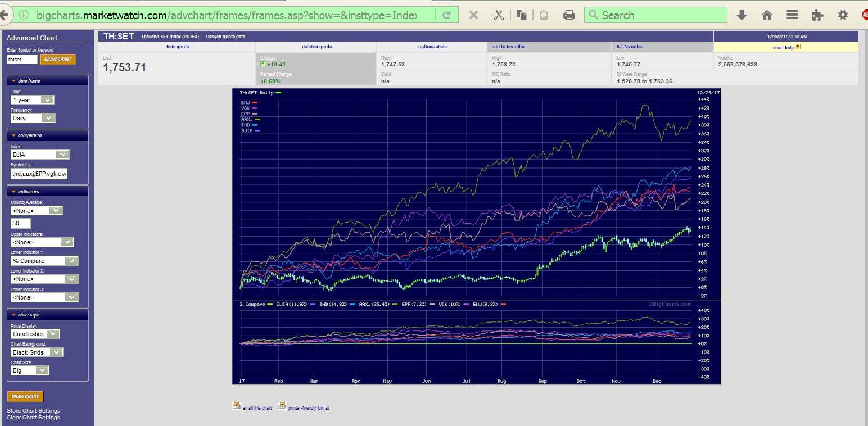868x426 pixels.
Task: Open the Lower Indicator 2 dropdown
Action: click(x=44, y=279)
